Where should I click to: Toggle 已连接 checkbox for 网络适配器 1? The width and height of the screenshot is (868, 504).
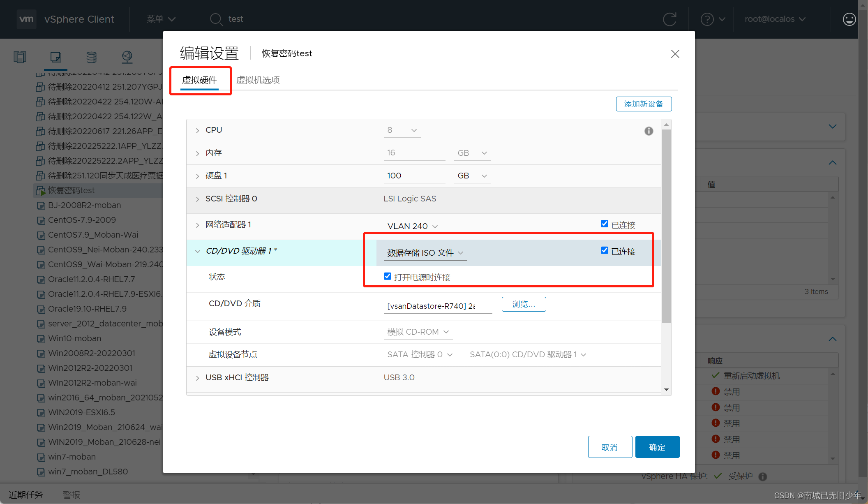tap(604, 224)
